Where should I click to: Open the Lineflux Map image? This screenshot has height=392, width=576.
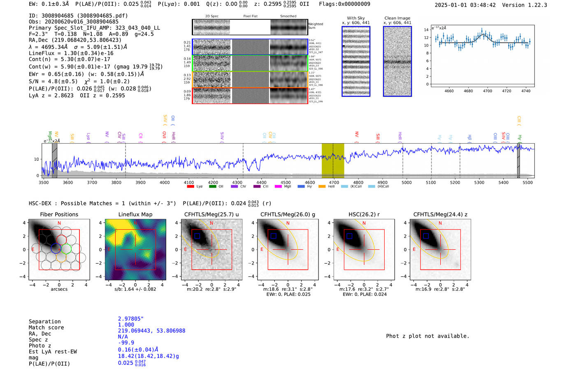point(135,249)
